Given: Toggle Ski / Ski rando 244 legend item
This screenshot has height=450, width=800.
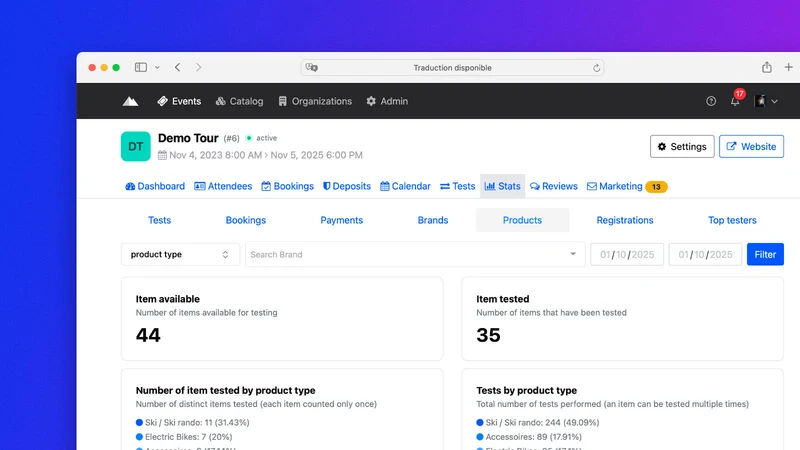Looking at the screenshot, I should click(538, 422).
